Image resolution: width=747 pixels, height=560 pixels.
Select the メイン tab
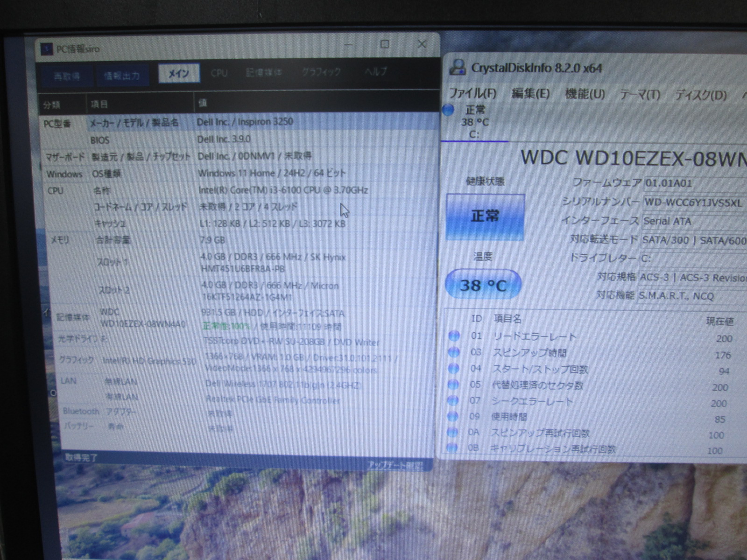click(x=179, y=73)
